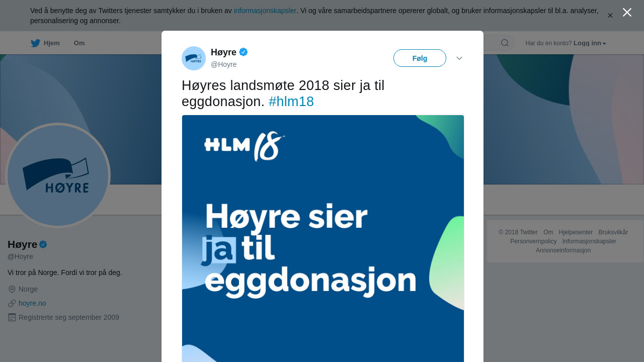Open the large Høyre profile picture
The width and height of the screenshot is (644, 362).
[58, 175]
